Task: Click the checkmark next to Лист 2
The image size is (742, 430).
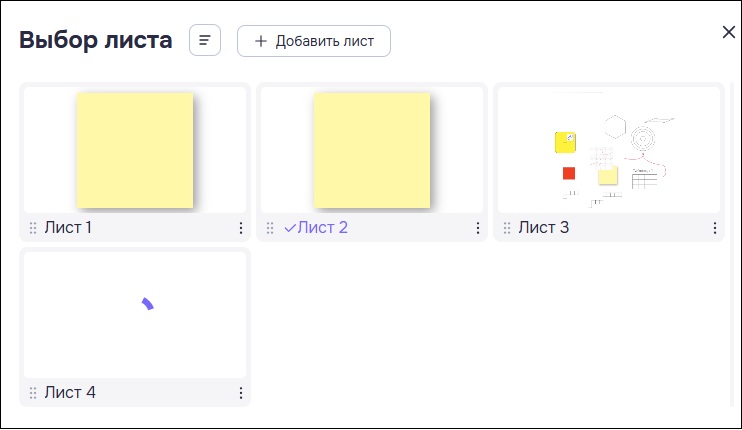Action: click(x=290, y=228)
